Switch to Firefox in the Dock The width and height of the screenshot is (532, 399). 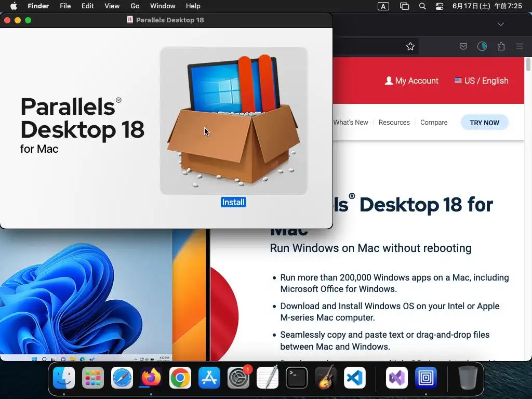click(x=151, y=378)
